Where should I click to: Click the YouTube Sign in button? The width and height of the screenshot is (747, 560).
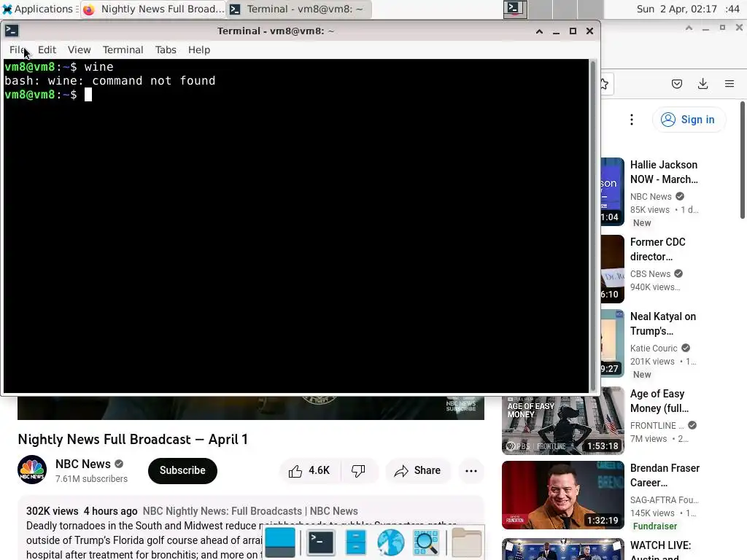click(x=689, y=120)
